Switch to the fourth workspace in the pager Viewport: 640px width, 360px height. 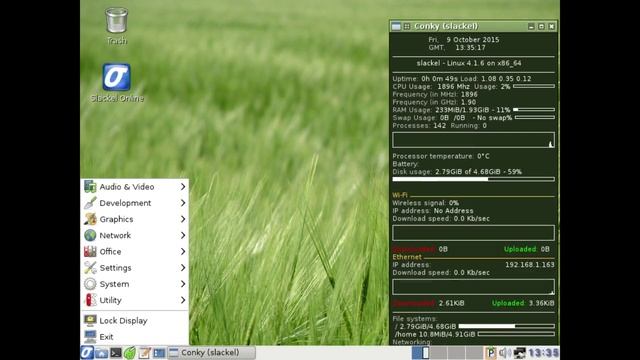point(474,353)
